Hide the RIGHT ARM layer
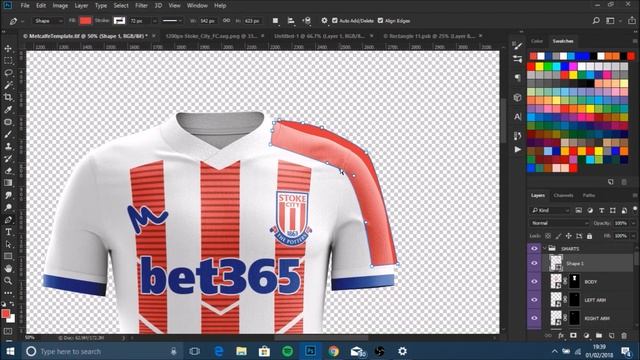Viewport: 640px width, 360px height. point(534,318)
